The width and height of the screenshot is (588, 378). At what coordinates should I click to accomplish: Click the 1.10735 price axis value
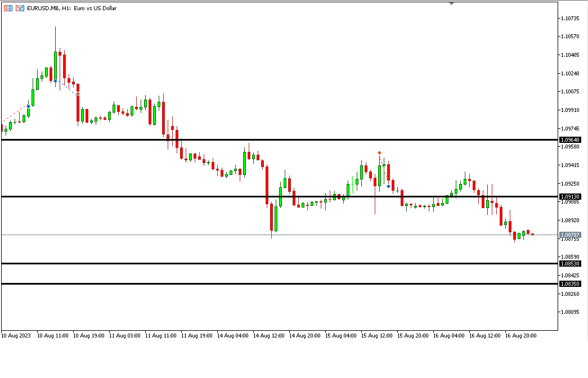point(570,18)
